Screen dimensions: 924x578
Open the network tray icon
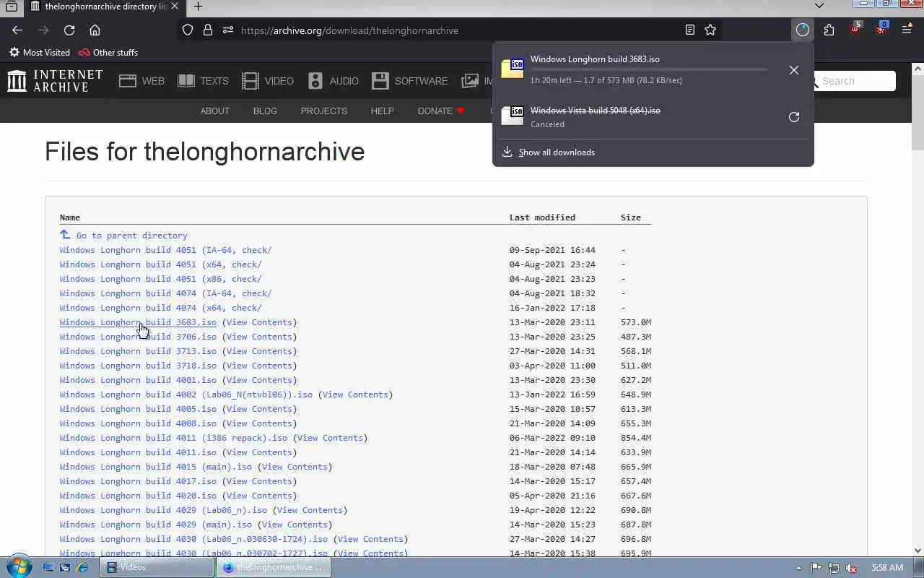tap(834, 568)
